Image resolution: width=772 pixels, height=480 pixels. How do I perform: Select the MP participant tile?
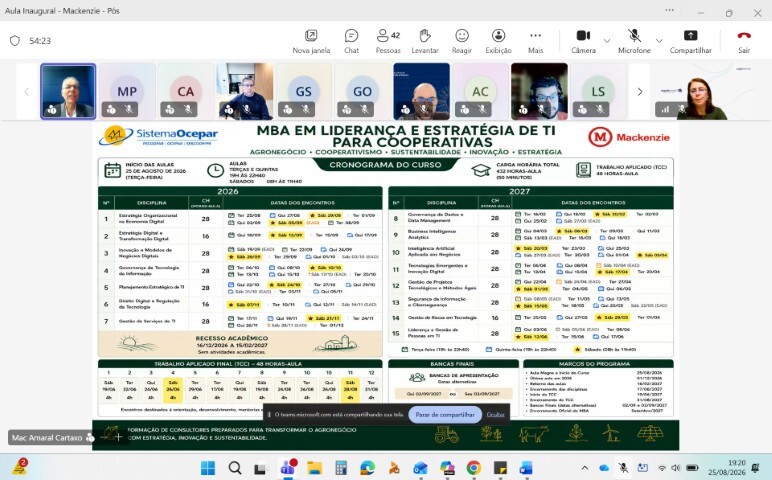tap(127, 91)
